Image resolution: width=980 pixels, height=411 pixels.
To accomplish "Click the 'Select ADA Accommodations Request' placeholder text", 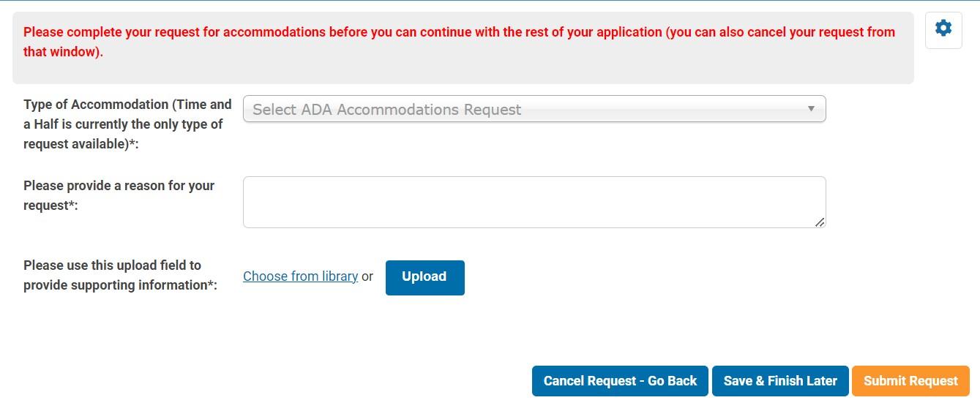I will [x=386, y=110].
